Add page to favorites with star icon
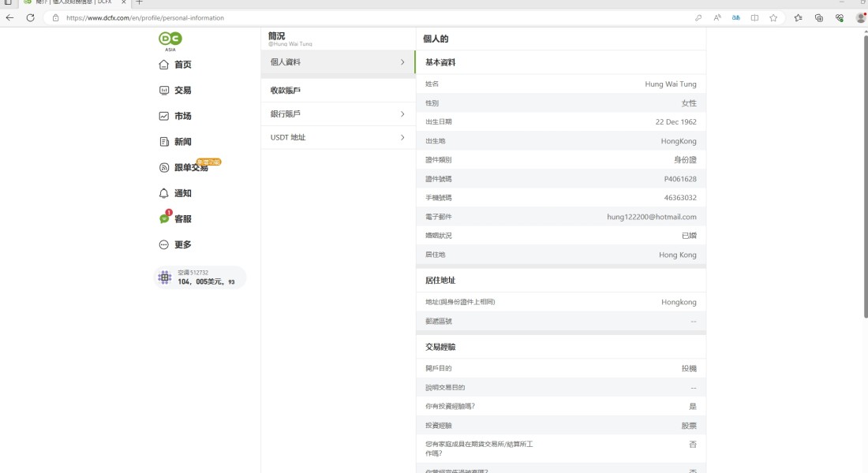868x473 pixels. pyautogui.click(x=773, y=17)
